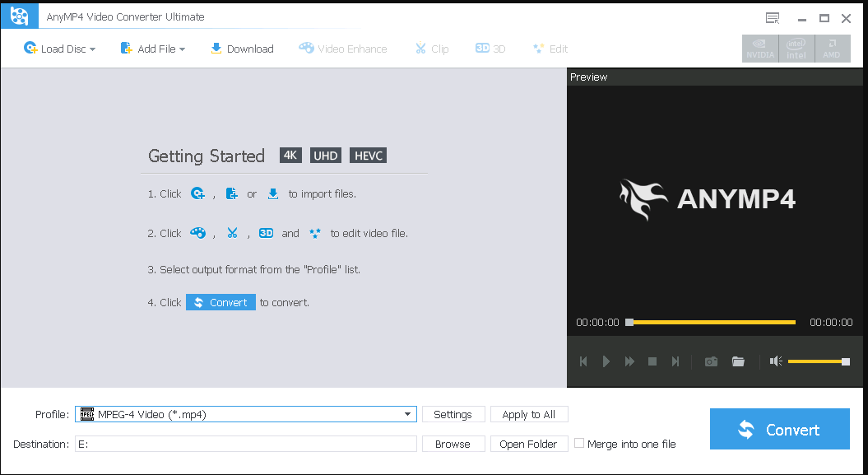Click stars edit icon in step 2
This screenshot has width=868, height=475.
point(314,233)
